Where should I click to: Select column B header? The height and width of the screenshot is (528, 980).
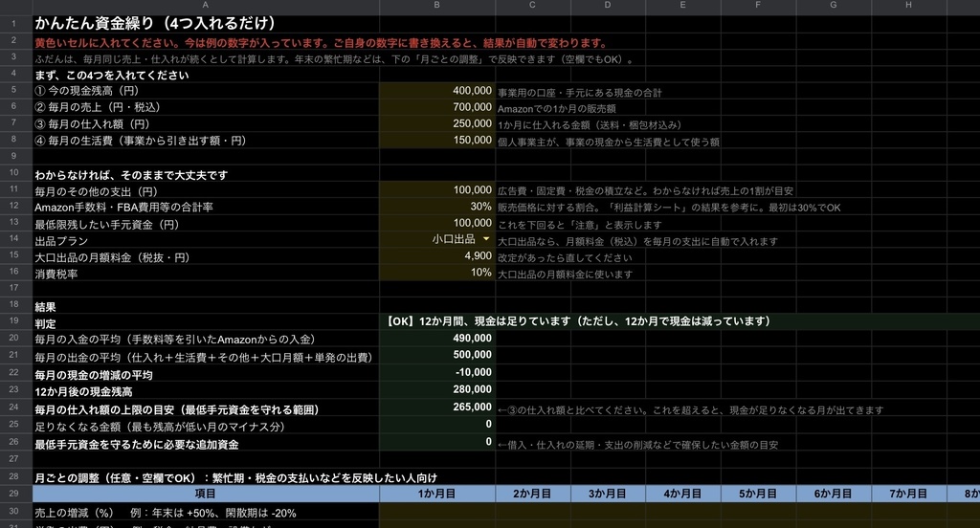[x=436, y=5]
